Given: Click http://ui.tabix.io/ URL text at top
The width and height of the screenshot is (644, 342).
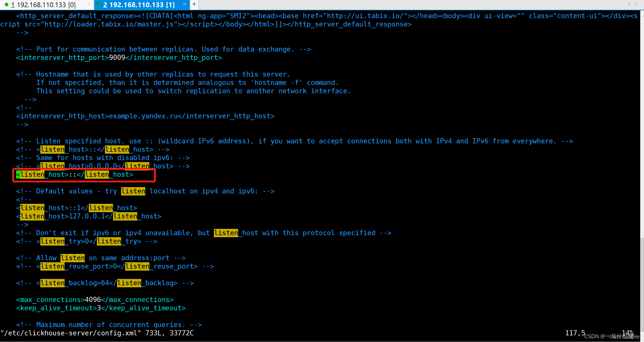Looking at the screenshot, I should click(365, 16).
